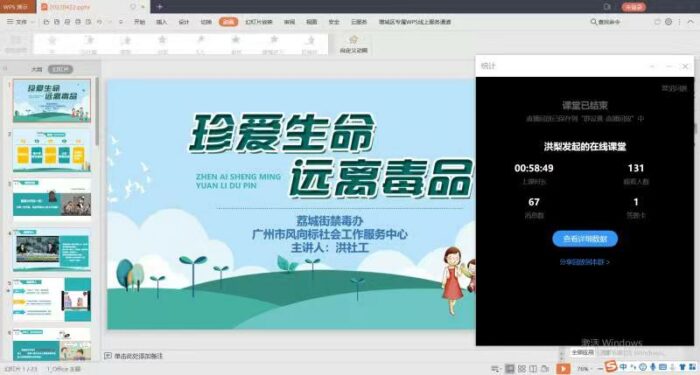Viewport: 700px width, 375px height.
Task: Click the Sogou microphone voice input icon
Action: (x=653, y=367)
